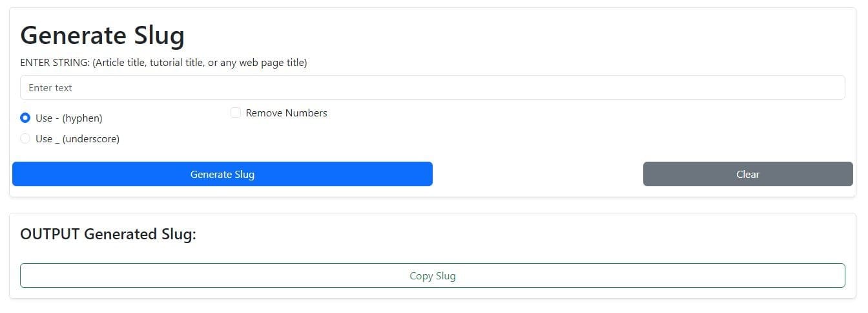Choose hyphen as the slug separator

coord(25,118)
